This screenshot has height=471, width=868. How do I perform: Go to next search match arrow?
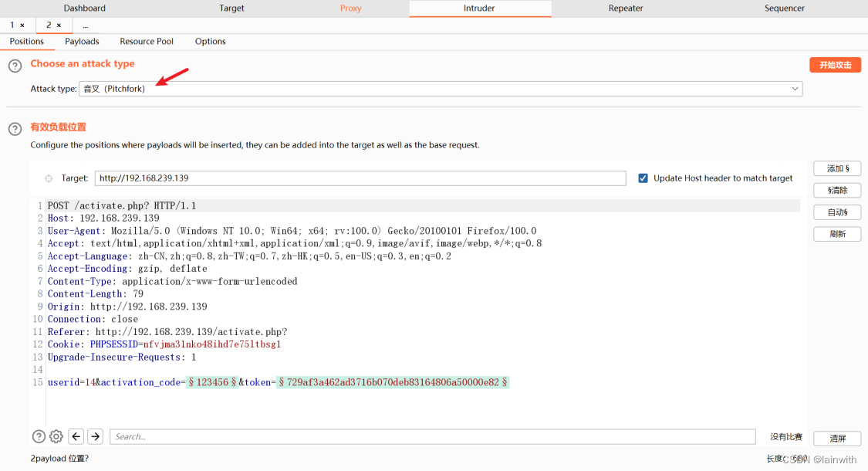click(95, 437)
